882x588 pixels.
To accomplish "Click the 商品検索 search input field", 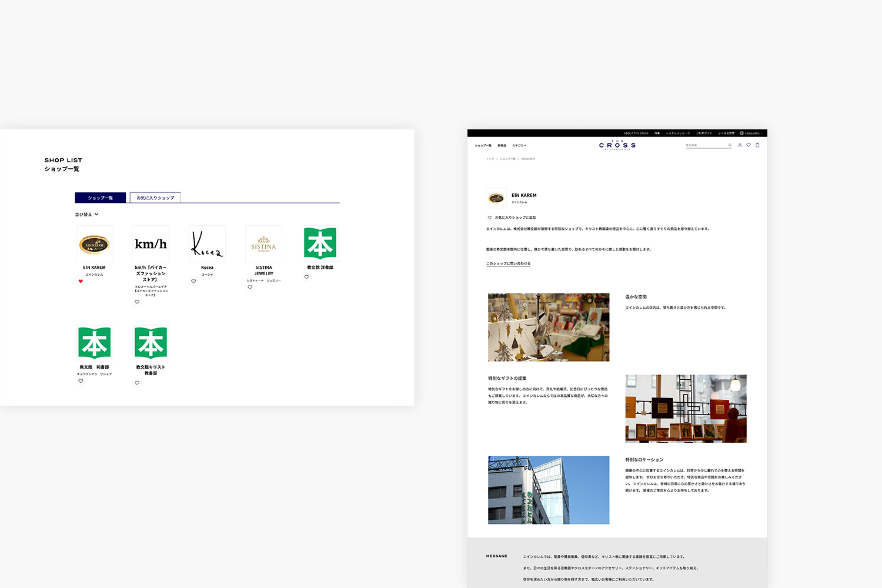I will tap(706, 145).
